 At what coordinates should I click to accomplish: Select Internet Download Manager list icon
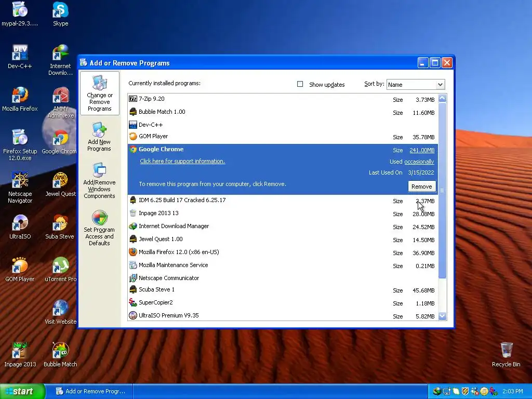click(x=133, y=226)
